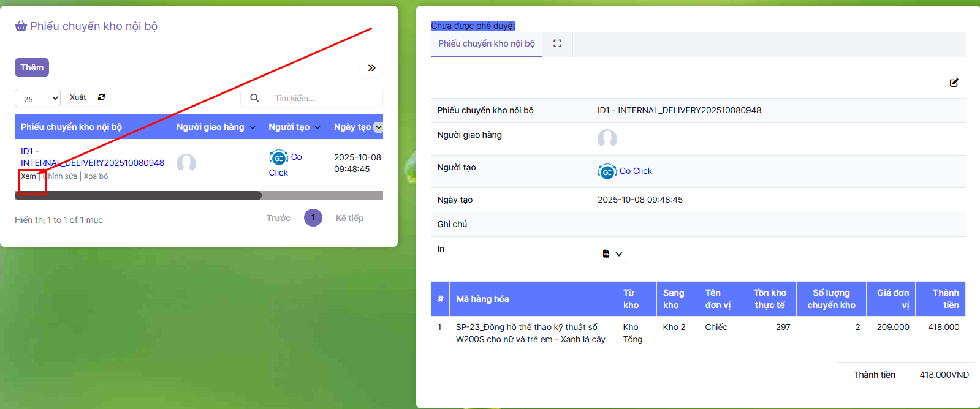Image resolution: width=980 pixels, height=409 pixels.
Task: Open the PDF print dropdown
Action: [612, 254]
